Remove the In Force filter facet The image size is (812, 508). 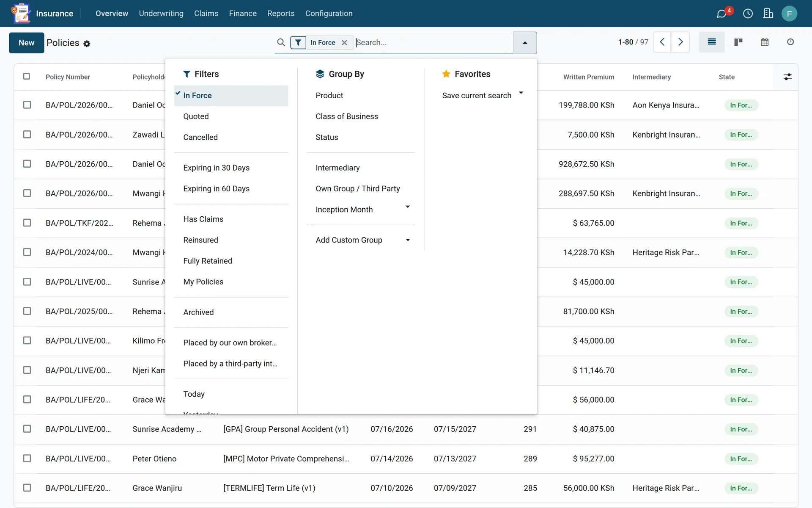click(344, 42)
